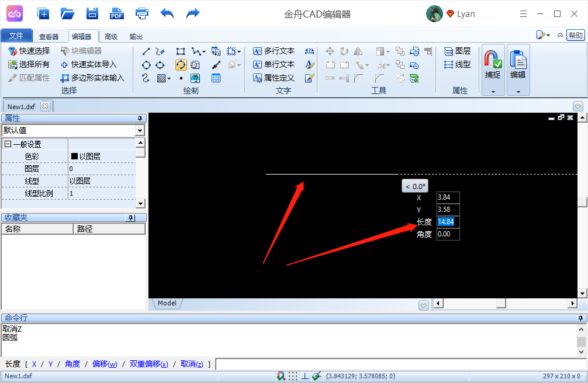Export the drawing with the PDF icon
Viewport: 588px width, 383px height.
(x=117, y=13)
